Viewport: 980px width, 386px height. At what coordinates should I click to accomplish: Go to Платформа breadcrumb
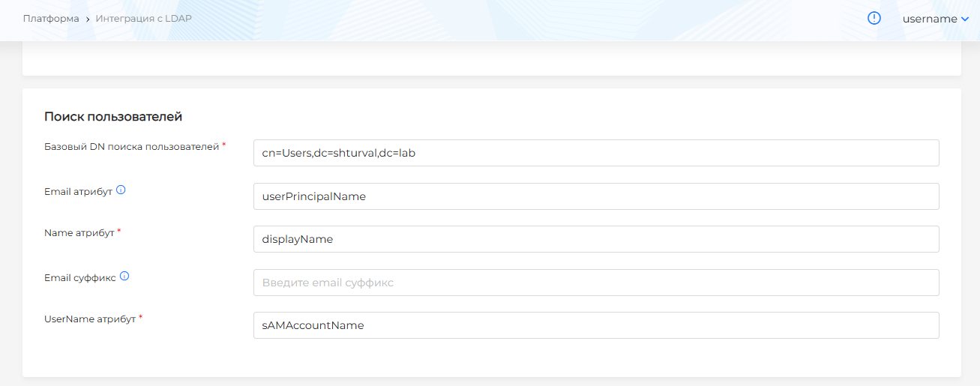[x=51, y=19]
